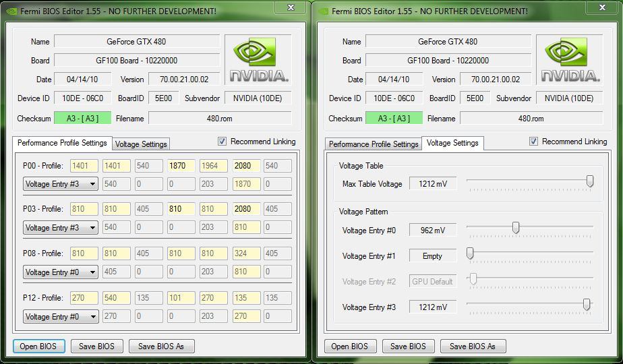Open P00 profile Voltage Entry #3 dropdown
The height and width of the screenshot is (364, 623).
(61, 183)
